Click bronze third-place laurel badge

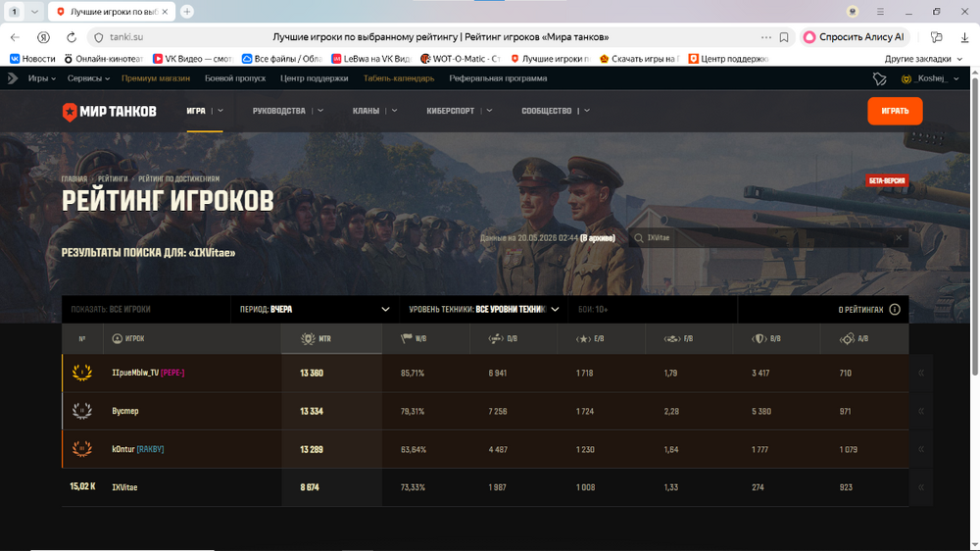(x=82, y=449)
